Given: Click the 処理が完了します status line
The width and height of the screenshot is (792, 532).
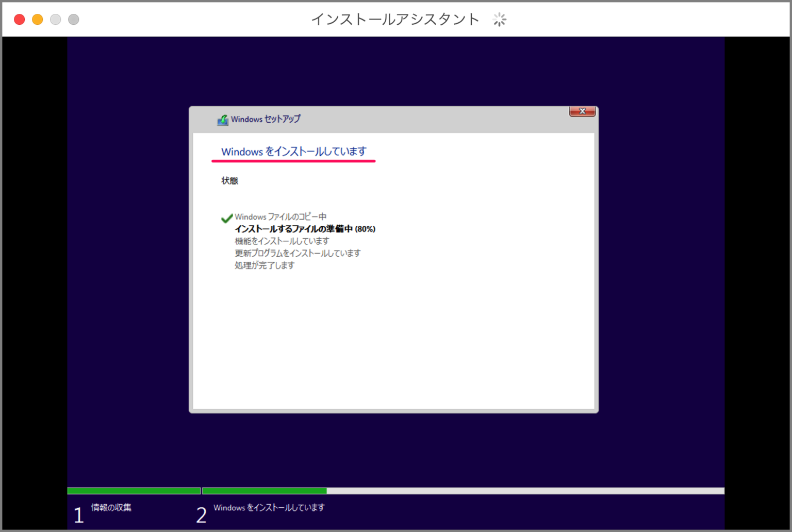Looking at the screenshot, I should [265, 265].
